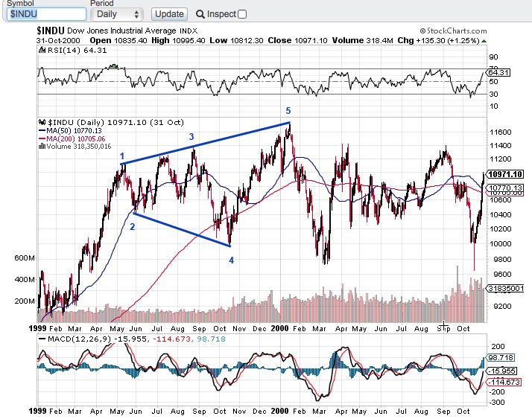Open the Daily period dropdown
The width and height of the screenshot is (532, 419).
117,14
